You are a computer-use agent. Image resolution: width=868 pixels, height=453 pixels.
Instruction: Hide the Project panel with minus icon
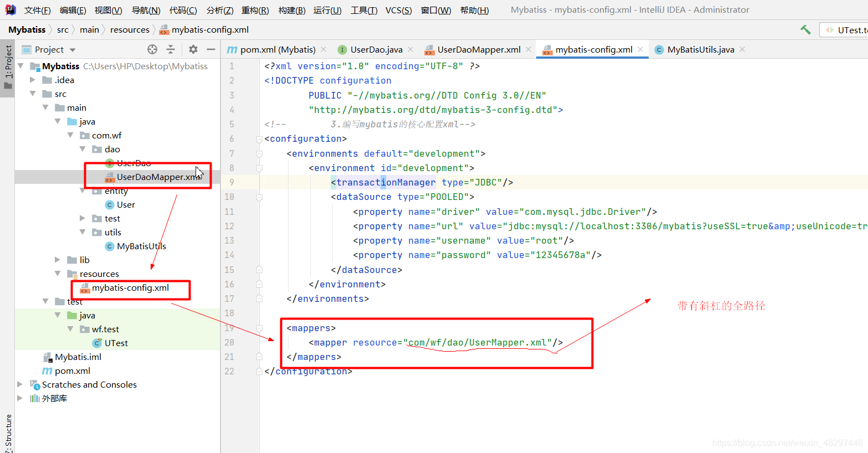211,49
